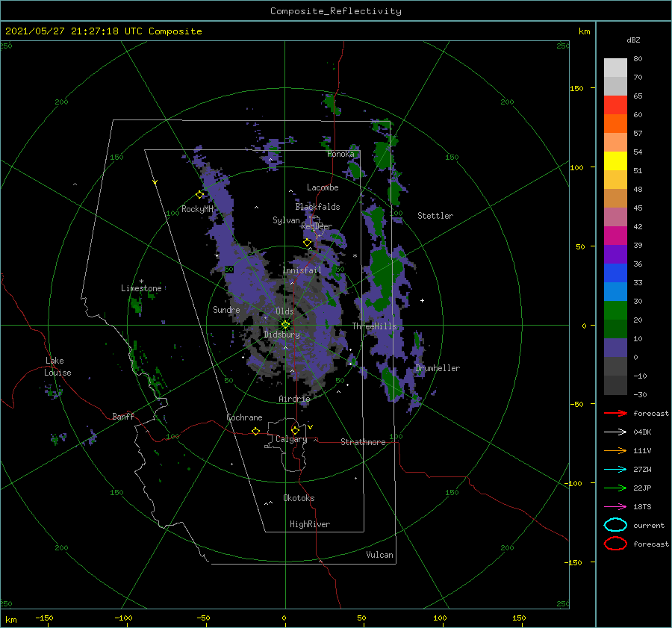Pick the red swatch in dBZ legend
Image resolution: width=672 pixels, height=628 pixels.
pyautogui.click(x=615, y=105)
